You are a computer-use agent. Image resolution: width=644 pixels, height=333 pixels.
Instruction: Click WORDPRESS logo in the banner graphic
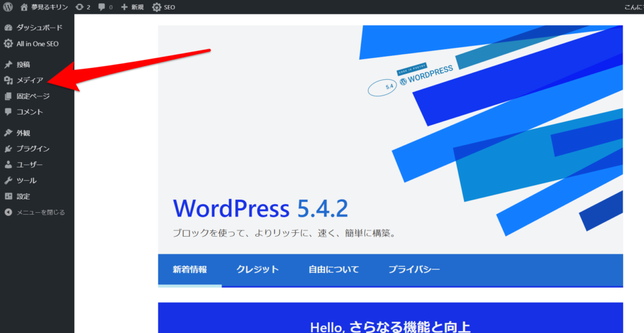[x=426, y=76]
